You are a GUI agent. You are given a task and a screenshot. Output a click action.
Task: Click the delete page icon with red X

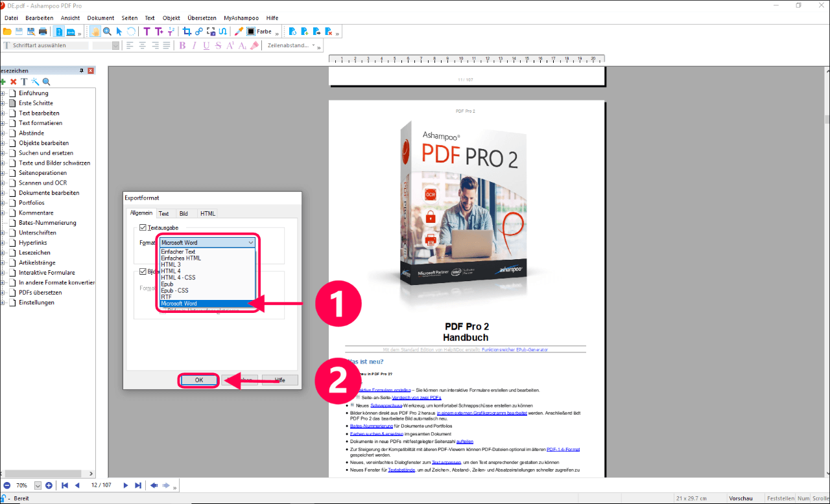(x=329, y=31)
